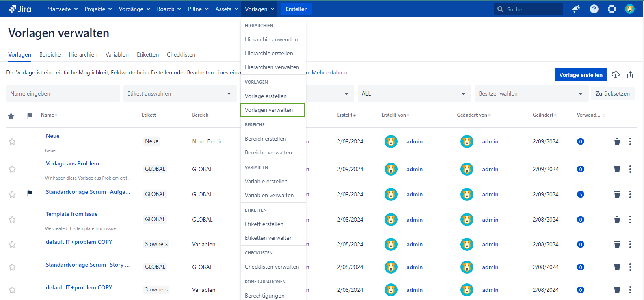This screenshot has width=644, height=300.
Task: Open the notifications megaphone icon
Action: coord(576,9)
